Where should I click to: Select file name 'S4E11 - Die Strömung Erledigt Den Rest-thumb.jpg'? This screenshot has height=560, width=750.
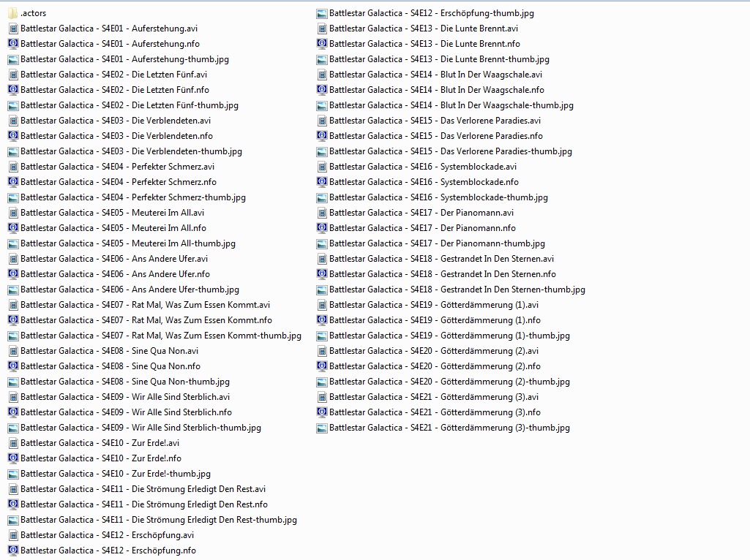click(159, 520)
